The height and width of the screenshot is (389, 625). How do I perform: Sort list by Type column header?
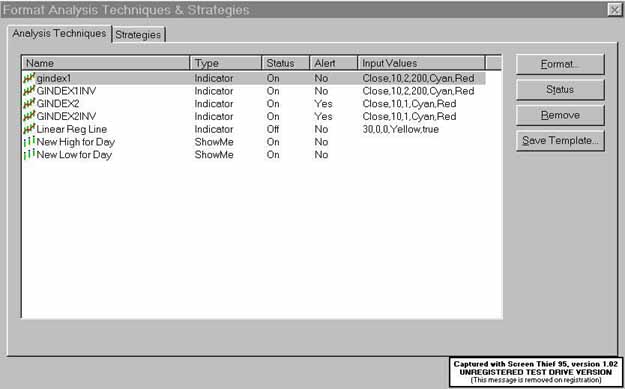pyautogui.click(x=226, y=63)
